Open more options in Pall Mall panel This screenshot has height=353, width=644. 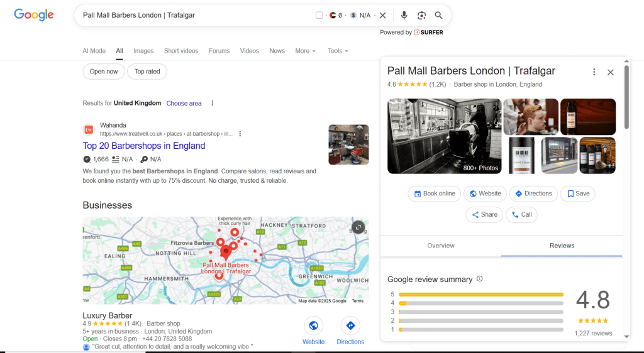coord(594,72)
